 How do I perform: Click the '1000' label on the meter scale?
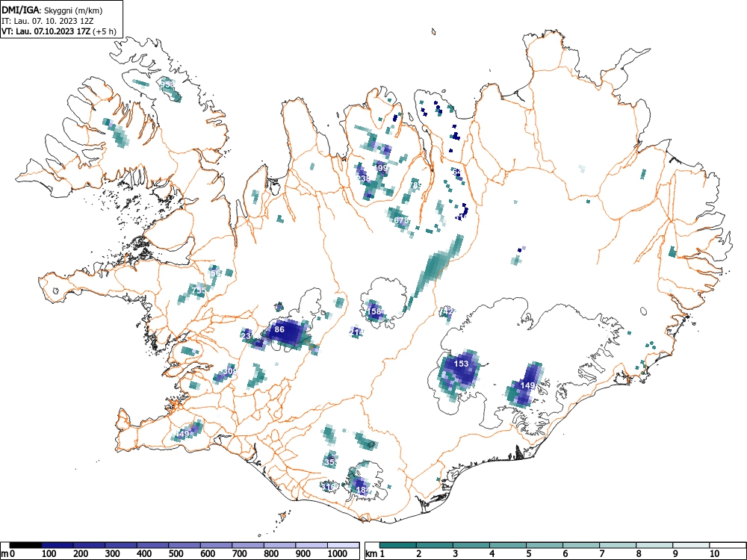point(337,554)
